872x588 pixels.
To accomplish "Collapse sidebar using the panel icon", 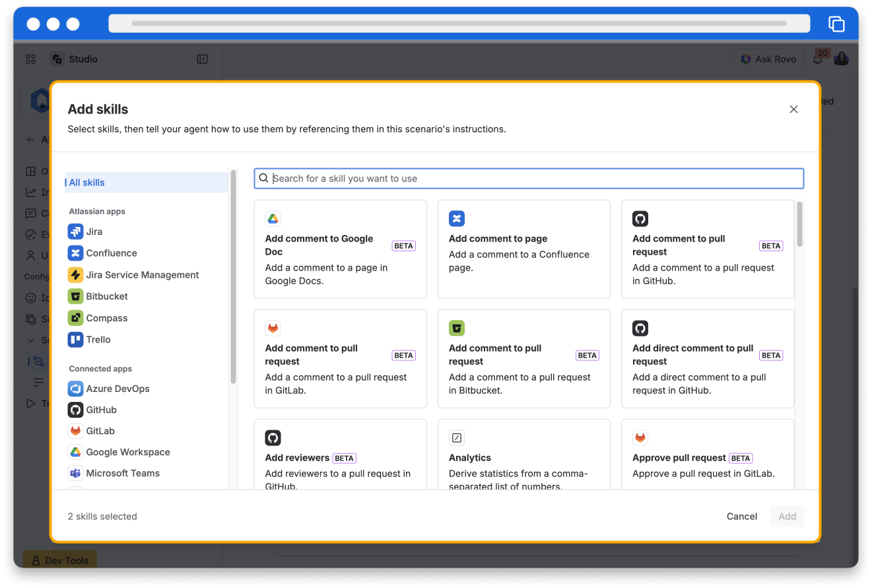I will point(203,59).
